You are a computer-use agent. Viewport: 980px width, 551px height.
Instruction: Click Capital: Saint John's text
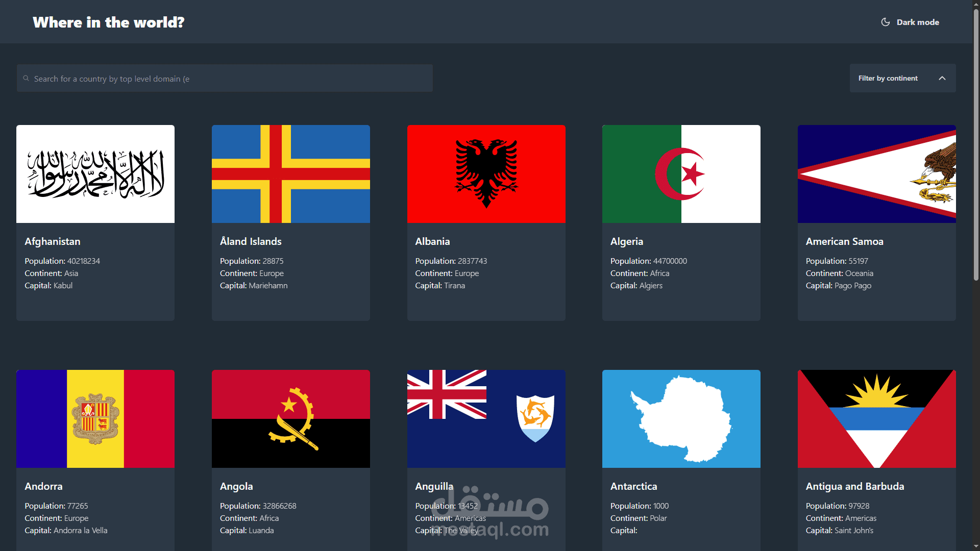click(840, 530)
